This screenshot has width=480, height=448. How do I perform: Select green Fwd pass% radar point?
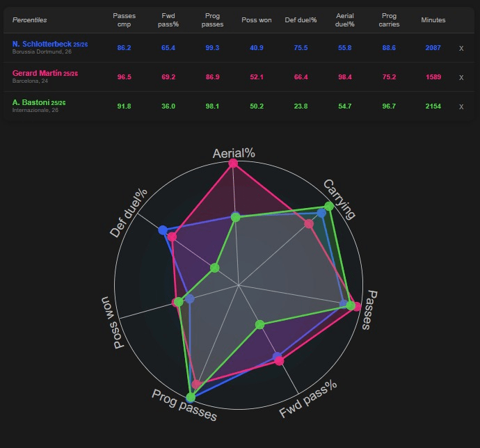[x=260, y=324]
